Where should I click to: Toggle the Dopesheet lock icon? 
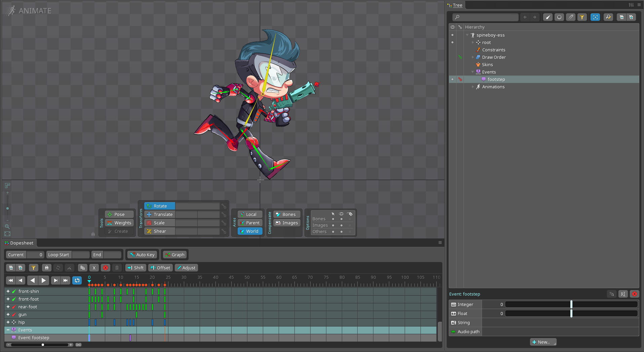click(x=47, y=268)
